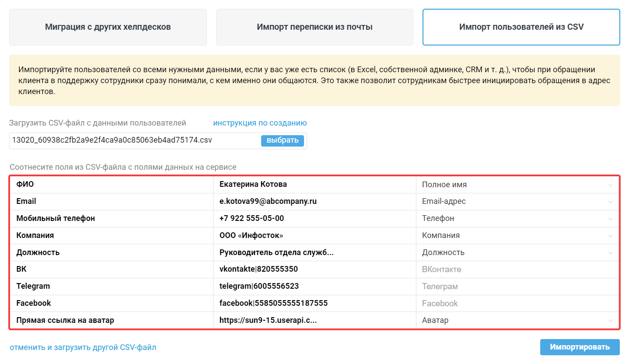Open the Должность mapping dropdown
Image resolution: width=629 pixels, height=364 pixels.
pyautogui.click(x=517, y=252)
